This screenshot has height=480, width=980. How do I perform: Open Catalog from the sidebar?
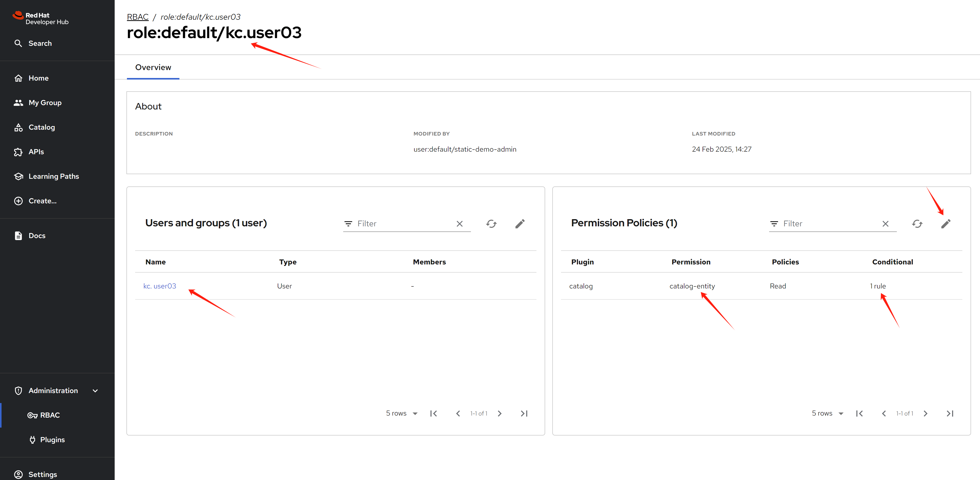[41, 127]
